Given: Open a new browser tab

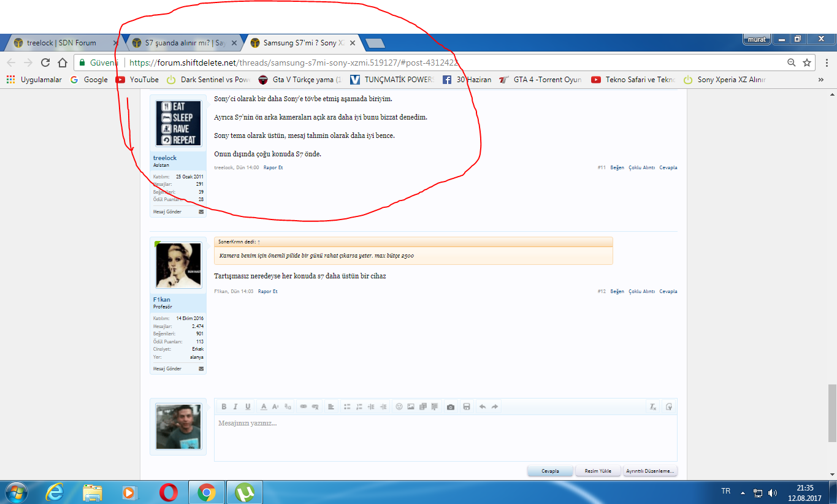Looking at the screenshot, I should [x=375, y=43].
